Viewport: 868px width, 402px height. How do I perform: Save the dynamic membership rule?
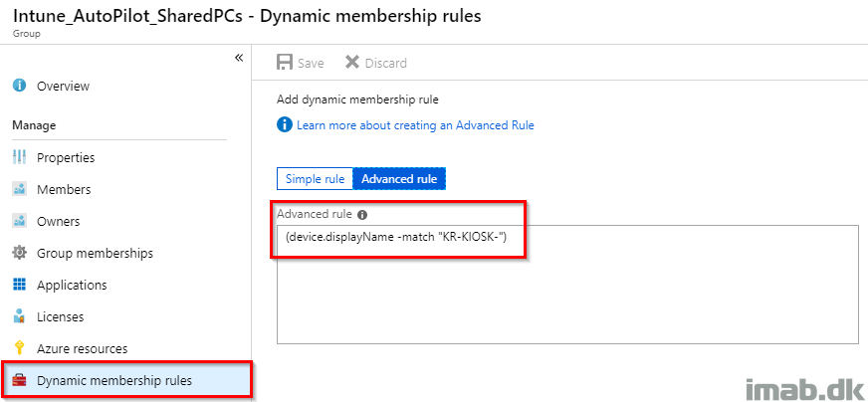tap(300, 63)
